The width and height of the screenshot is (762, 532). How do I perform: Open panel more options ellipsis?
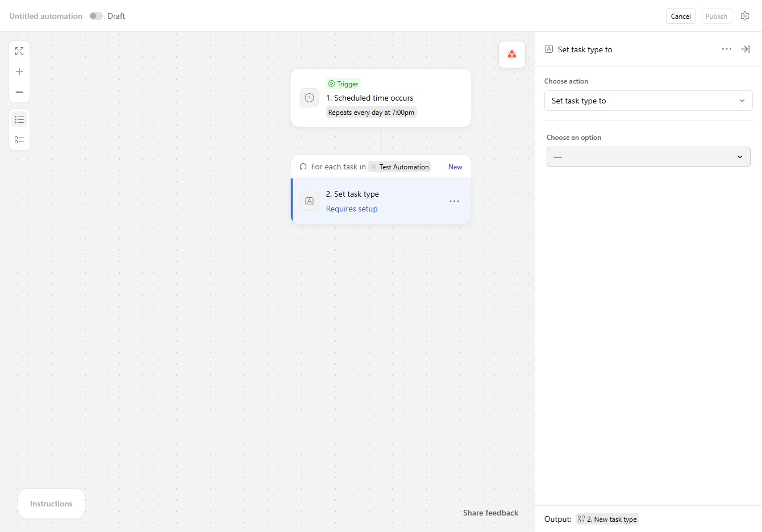(x=727, y=49)
